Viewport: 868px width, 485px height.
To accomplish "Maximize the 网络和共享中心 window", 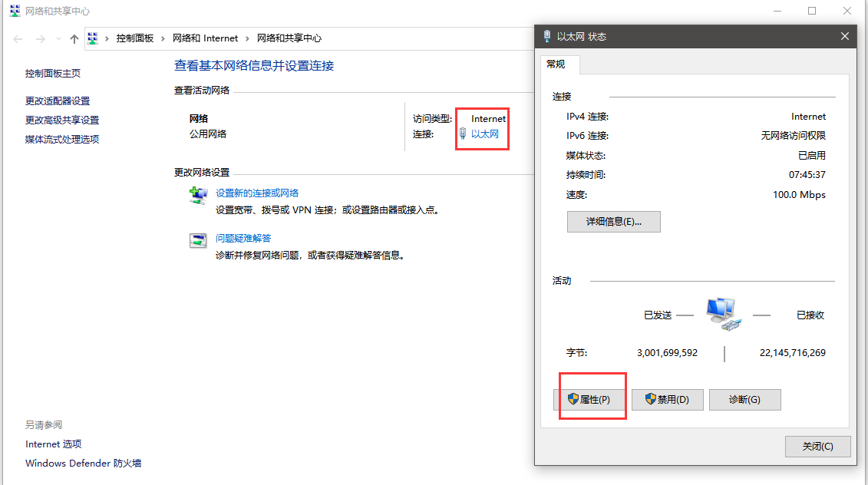I will coord(811,11).
